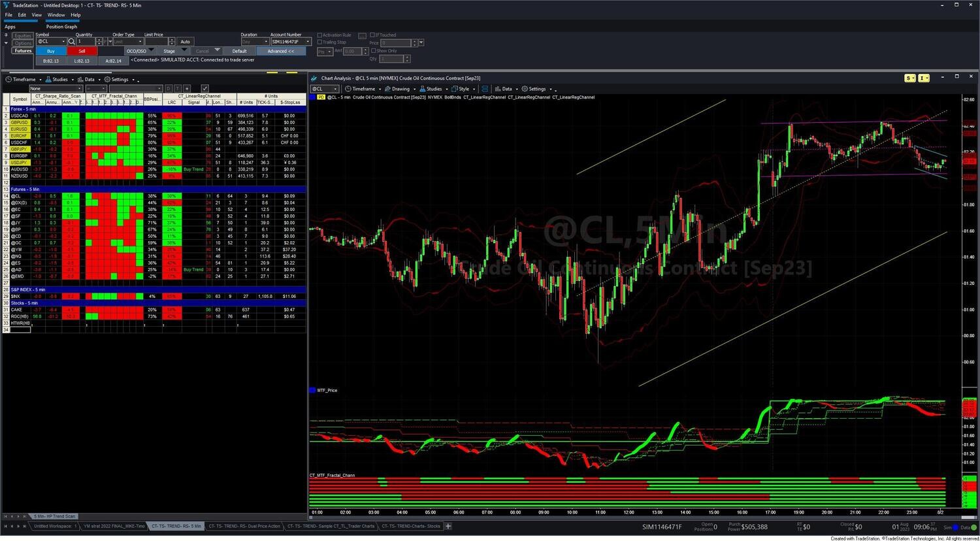Toggle chart trading tracking icon

click(485, 89)
